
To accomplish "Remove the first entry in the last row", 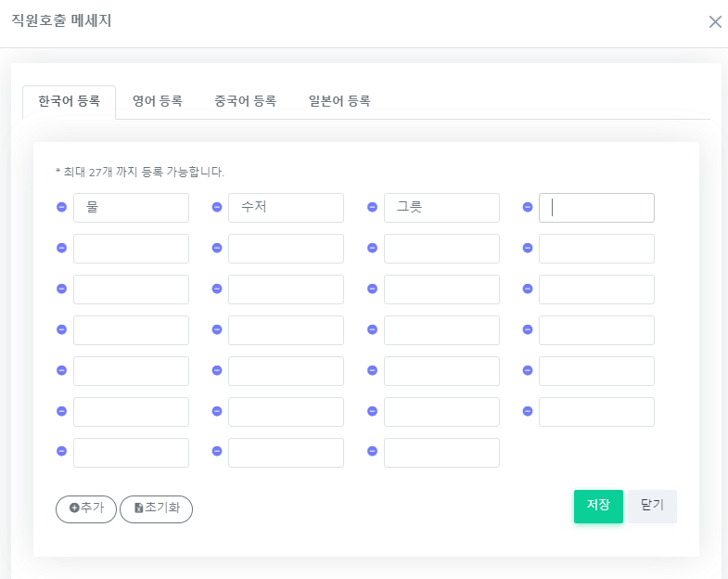I will [61, 452].
